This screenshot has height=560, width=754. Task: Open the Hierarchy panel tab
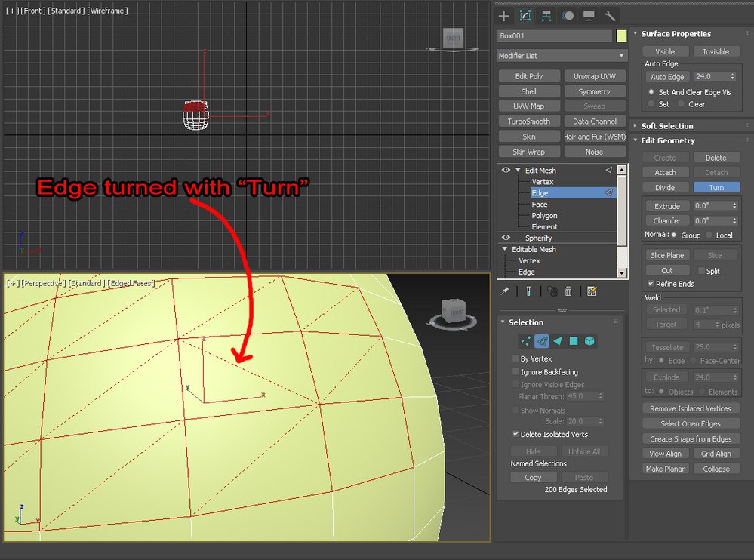546,16
